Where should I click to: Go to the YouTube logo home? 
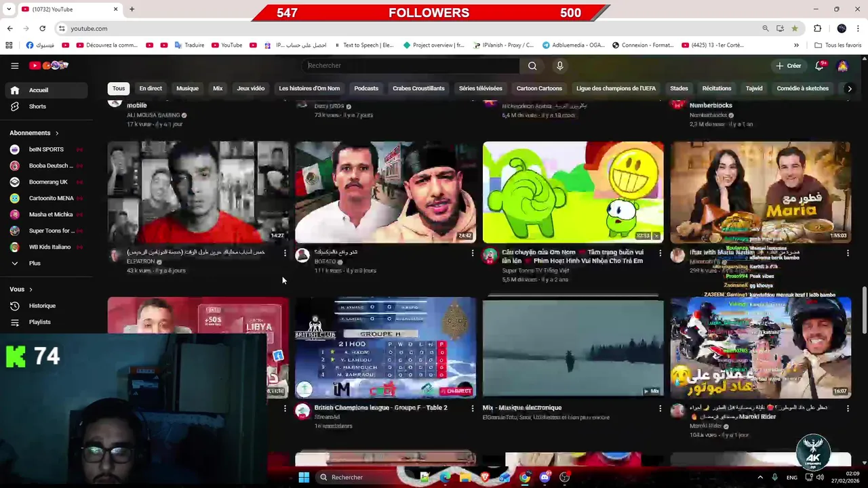pos(49,66)
